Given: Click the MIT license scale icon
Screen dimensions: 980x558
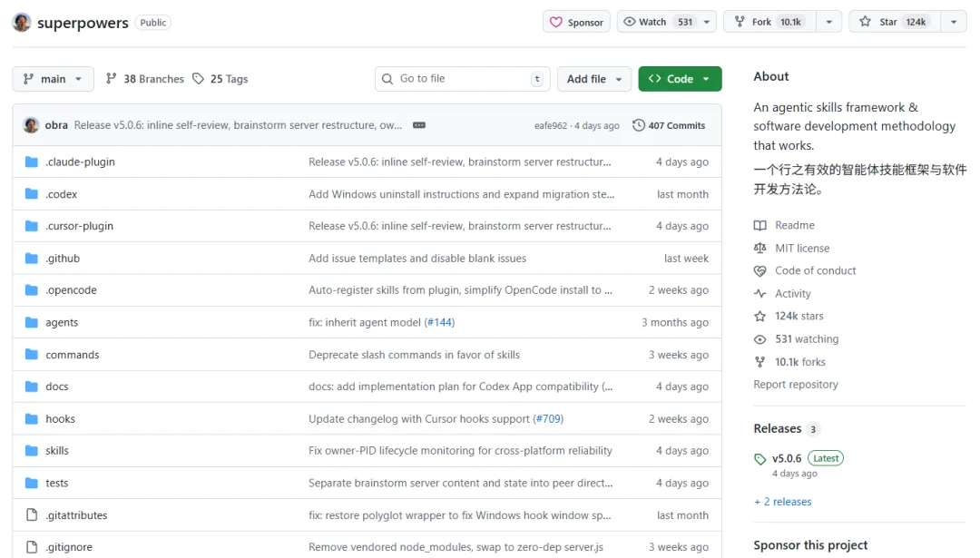Looking at the screenshot, I should (760, 248).
